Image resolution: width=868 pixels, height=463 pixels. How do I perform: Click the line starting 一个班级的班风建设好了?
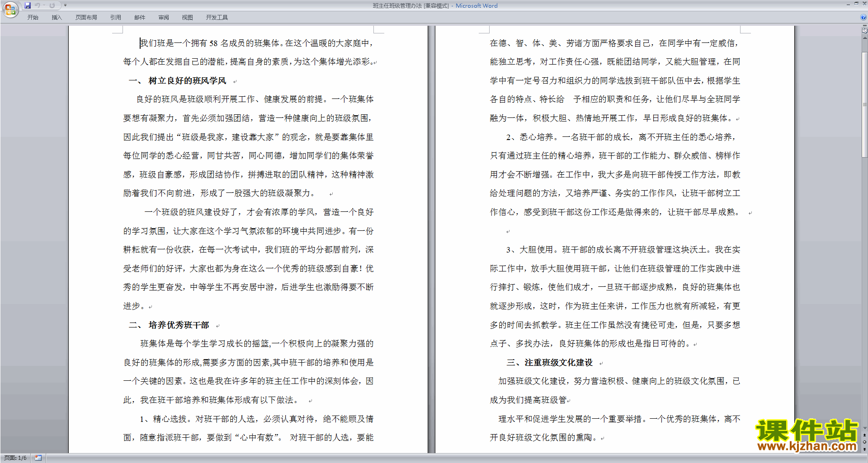(259, 212)
